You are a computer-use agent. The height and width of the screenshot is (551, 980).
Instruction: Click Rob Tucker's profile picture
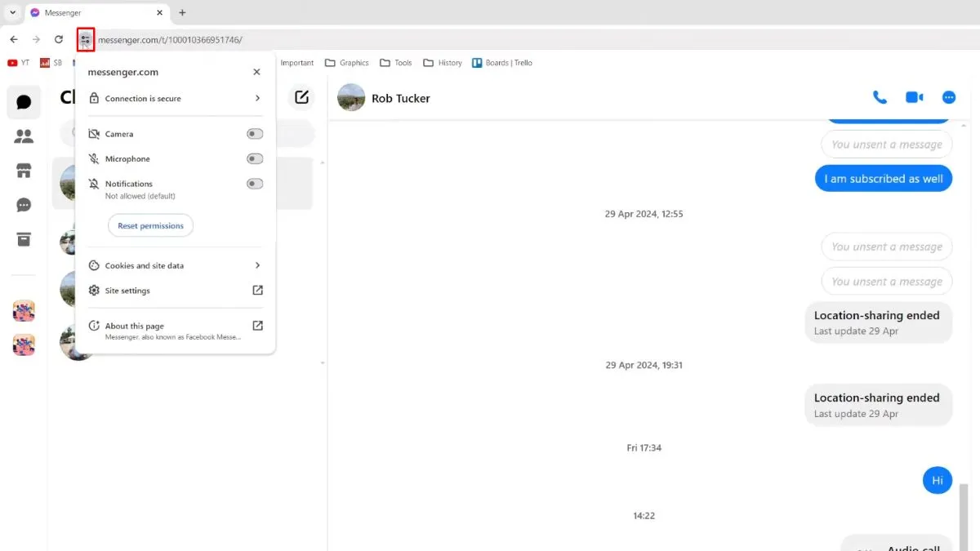tap(350, 97)
